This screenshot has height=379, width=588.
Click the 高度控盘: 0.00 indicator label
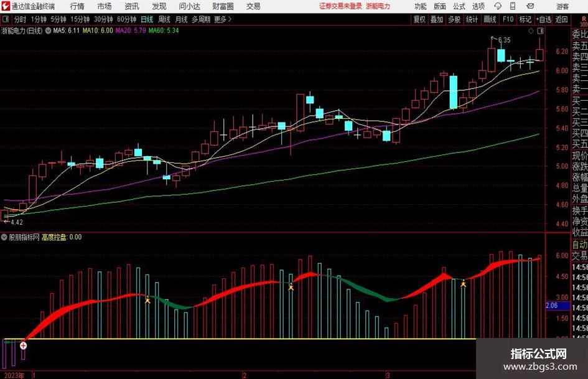[x=62, y=237]
